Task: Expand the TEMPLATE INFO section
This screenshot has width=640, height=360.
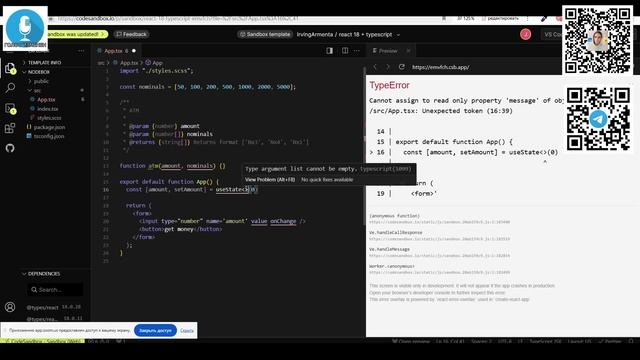Action: [x=43, y=62]
